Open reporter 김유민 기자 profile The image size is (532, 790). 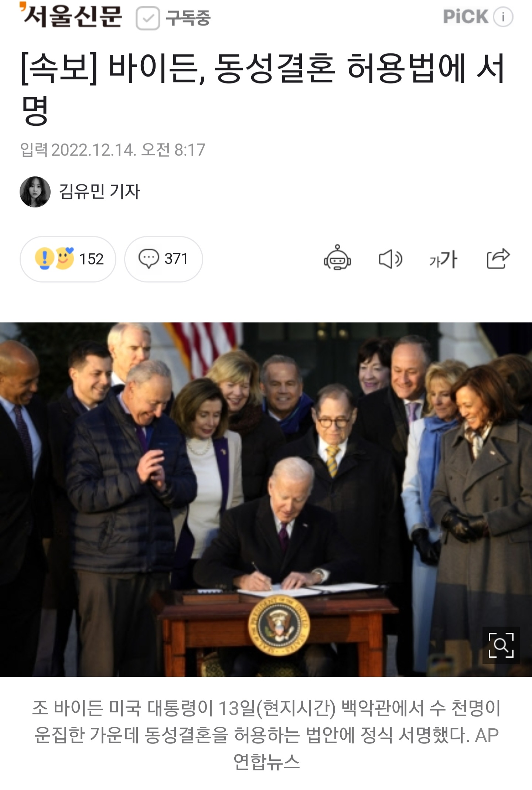coord(100,191)
